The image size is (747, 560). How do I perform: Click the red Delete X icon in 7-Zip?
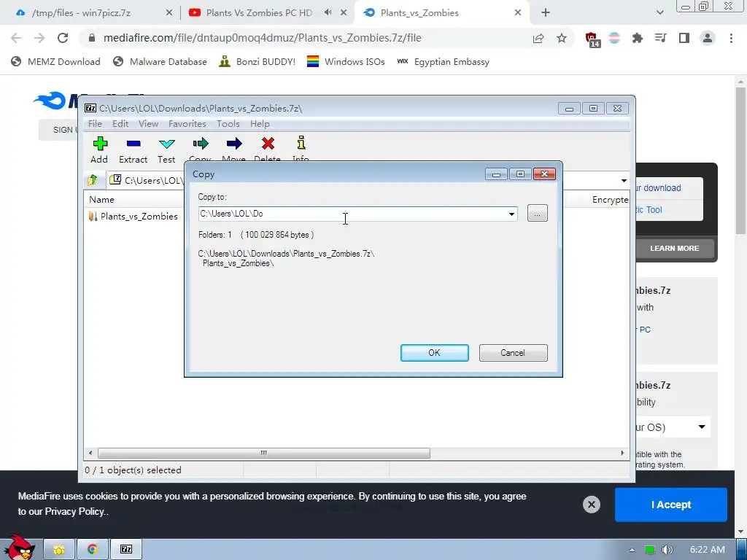coord(268,144)
